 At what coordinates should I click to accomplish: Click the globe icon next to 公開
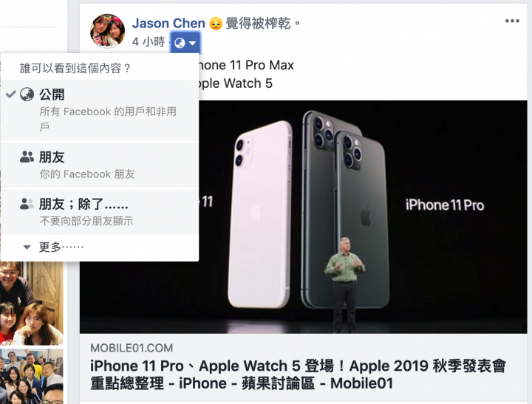point(27,95)
